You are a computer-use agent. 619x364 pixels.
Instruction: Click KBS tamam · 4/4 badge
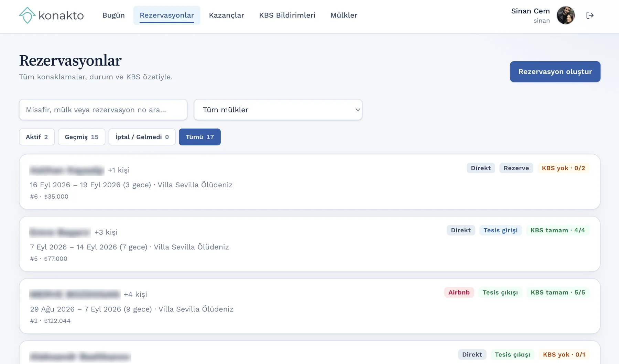tap(558, 230)
